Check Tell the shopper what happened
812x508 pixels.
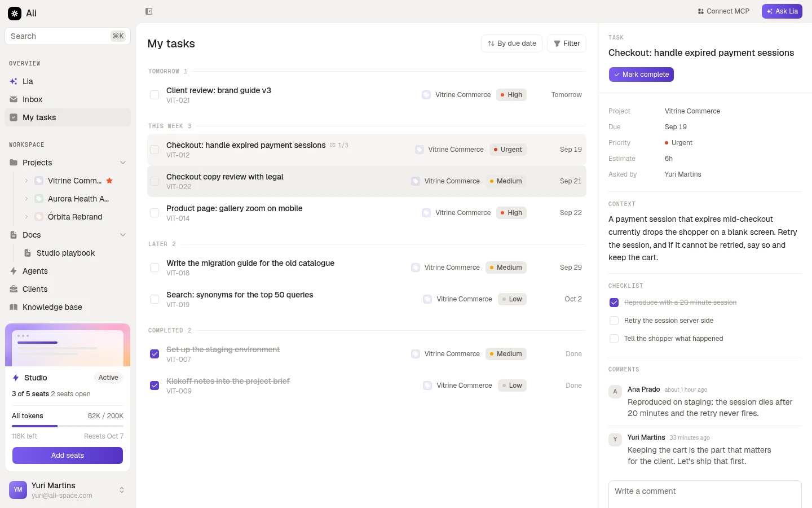click(x=614, y=339)
